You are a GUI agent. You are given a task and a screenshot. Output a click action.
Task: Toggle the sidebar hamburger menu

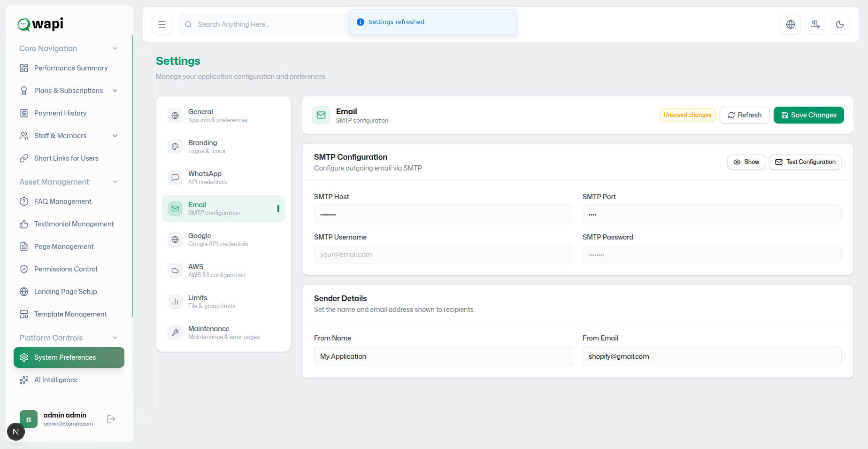pyautogui.click(x=162, y=24)
